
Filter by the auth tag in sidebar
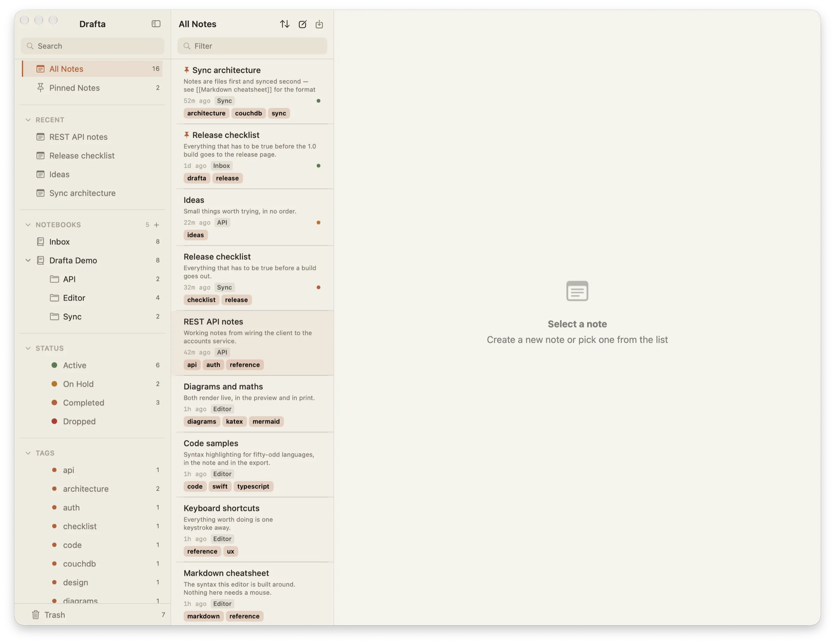coord(92,507)
